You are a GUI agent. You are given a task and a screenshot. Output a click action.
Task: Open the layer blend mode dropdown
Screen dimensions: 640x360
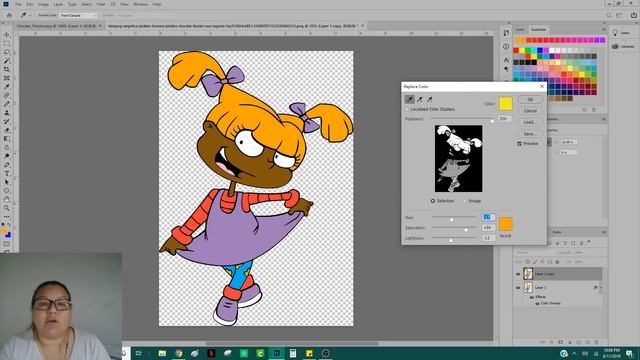tap(535, 253)
